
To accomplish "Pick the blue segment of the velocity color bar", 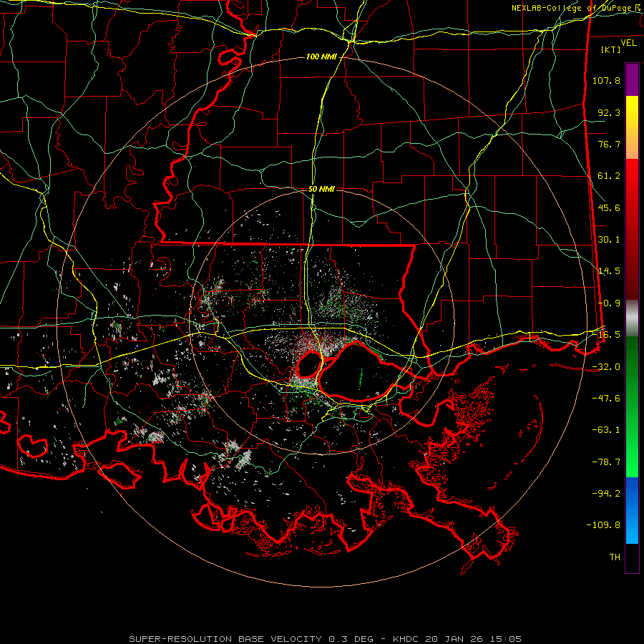I will click(x=632, y=510).
